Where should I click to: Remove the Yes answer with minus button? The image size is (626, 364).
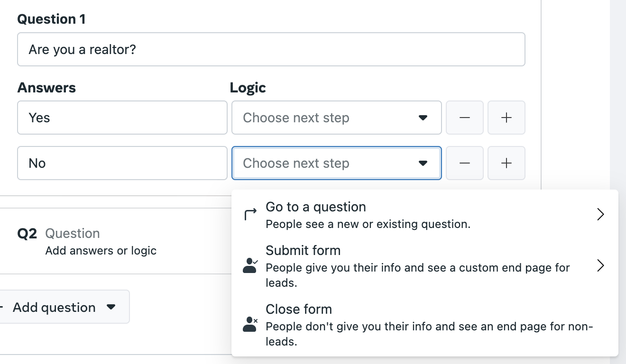[465, 118]
